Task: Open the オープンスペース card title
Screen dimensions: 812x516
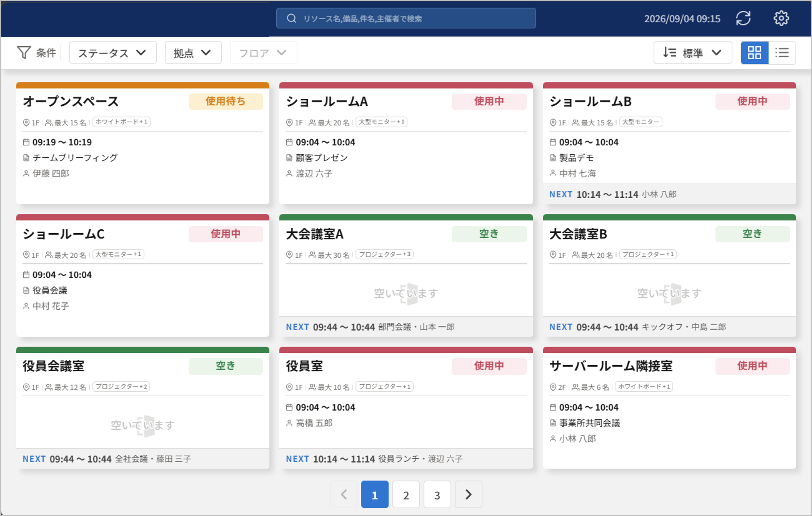Action: tap(70, 102)
